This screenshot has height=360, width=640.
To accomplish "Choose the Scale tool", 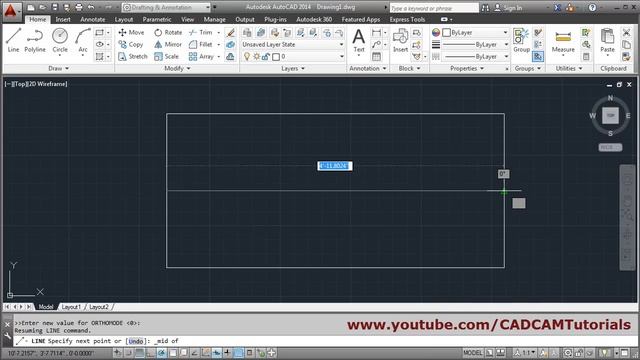I will pyautogui.click(x=167, y=56).
